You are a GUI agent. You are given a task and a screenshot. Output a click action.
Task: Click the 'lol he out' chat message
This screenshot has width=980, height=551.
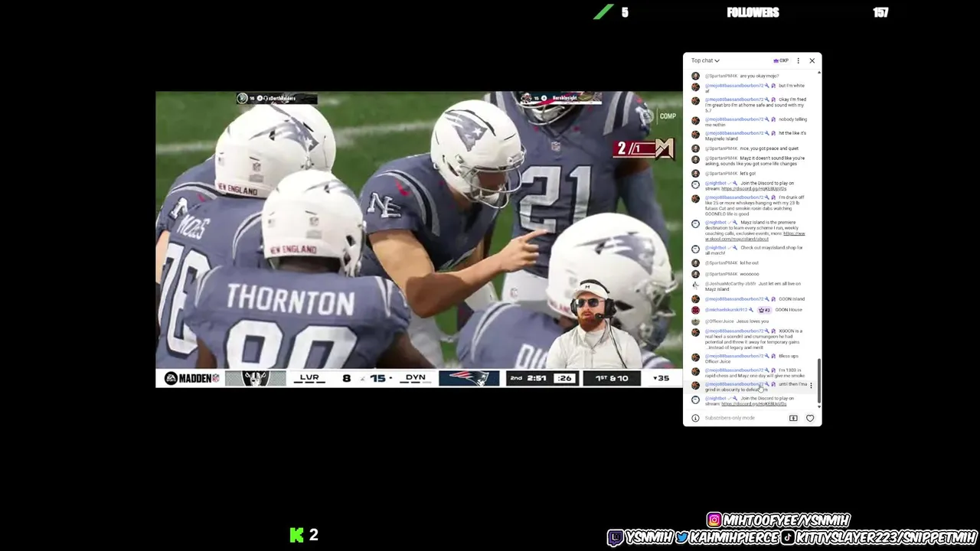(749, 263)
